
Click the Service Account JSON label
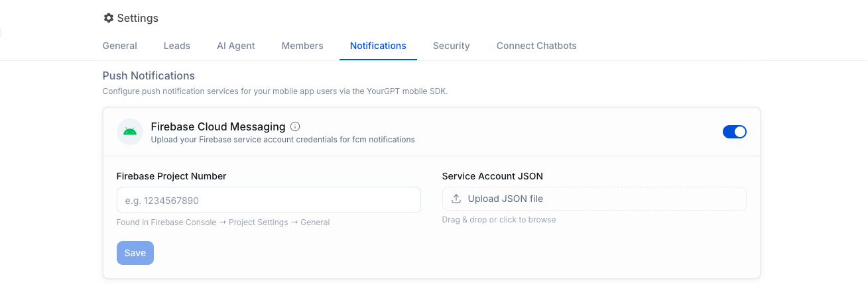[x=493, y=176]
